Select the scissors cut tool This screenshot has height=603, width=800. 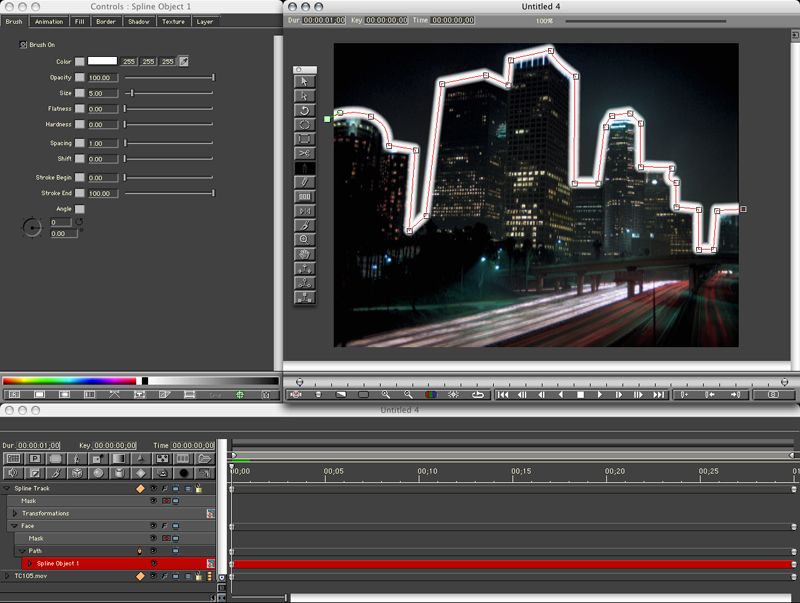coord(305,153)
